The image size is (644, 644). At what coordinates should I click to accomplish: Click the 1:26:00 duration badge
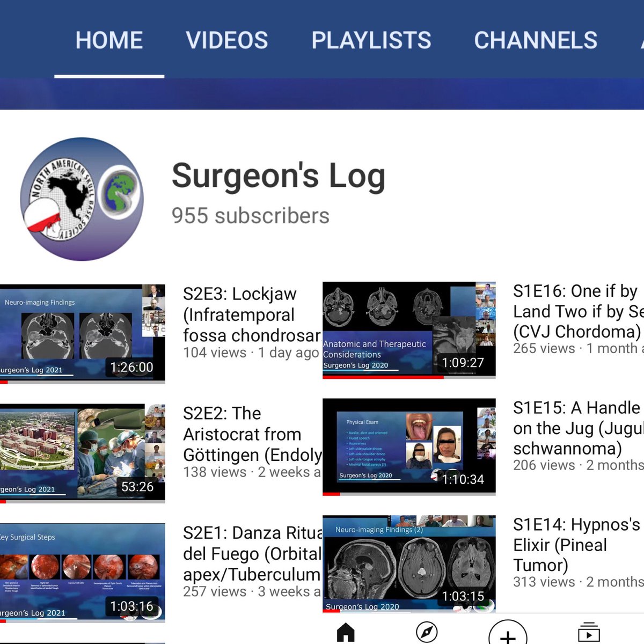(131, 367)
